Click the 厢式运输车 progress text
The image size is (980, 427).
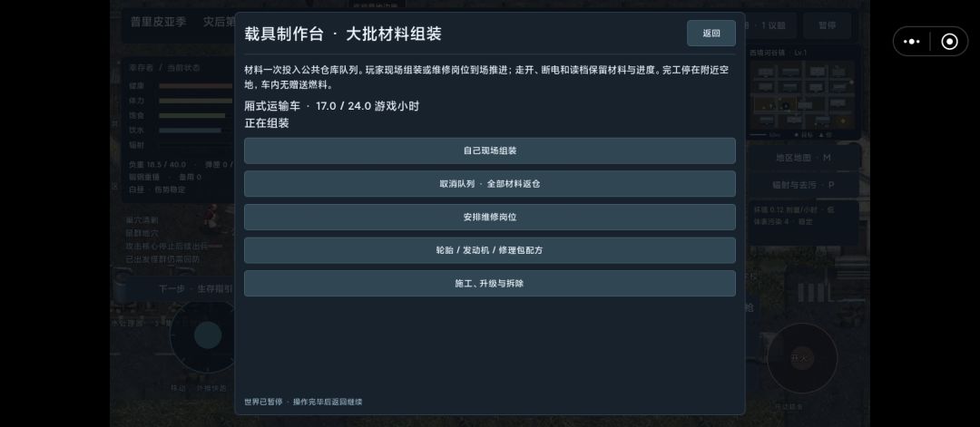tap(332, 106)
